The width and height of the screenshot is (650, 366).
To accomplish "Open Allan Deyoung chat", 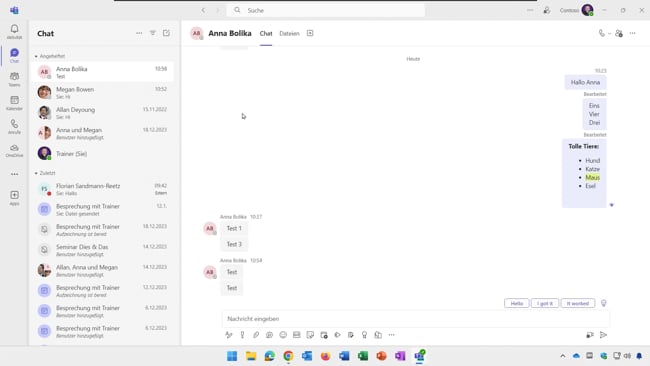I will 102,113.
